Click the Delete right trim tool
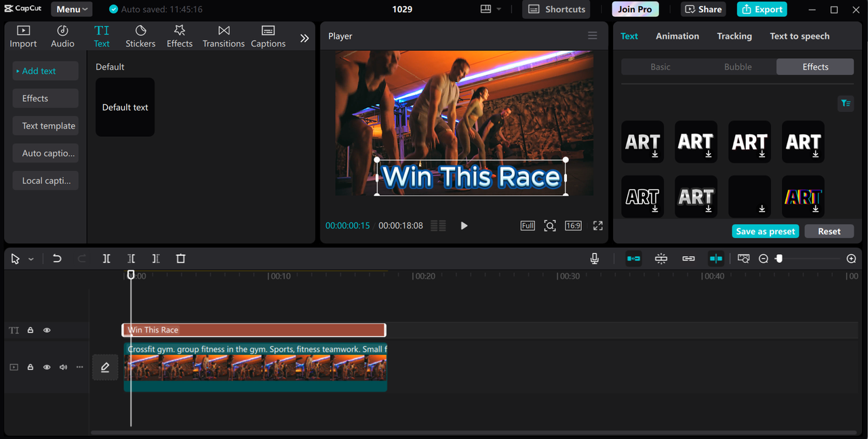 pyautogui.click(x=156, y=259)
